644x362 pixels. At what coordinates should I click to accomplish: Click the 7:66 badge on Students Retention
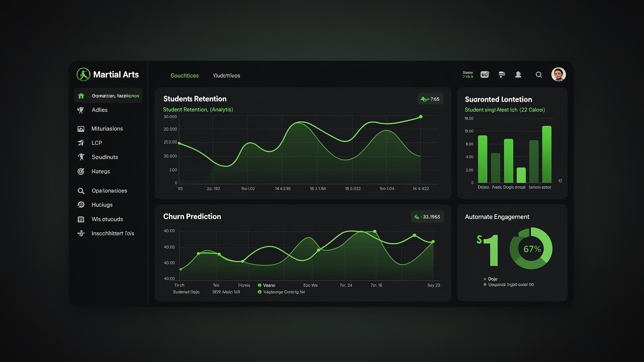click(431, 99)
